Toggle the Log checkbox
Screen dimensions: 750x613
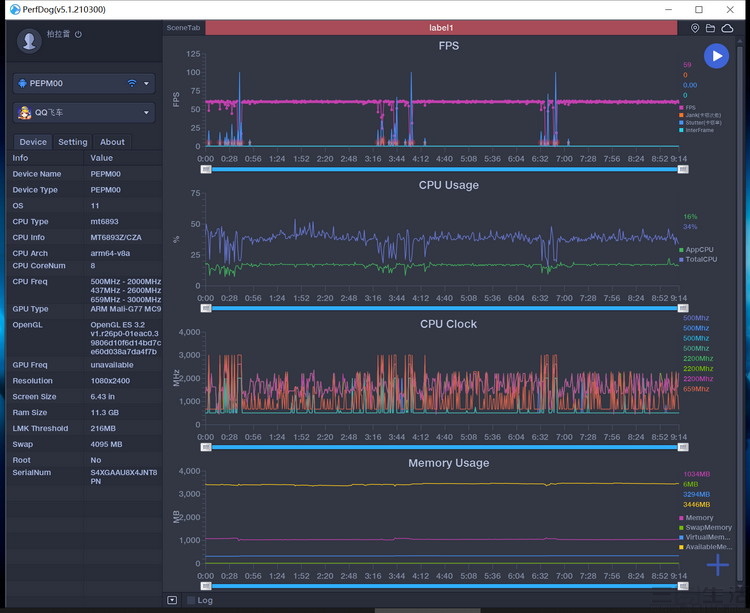pos(191,600)
